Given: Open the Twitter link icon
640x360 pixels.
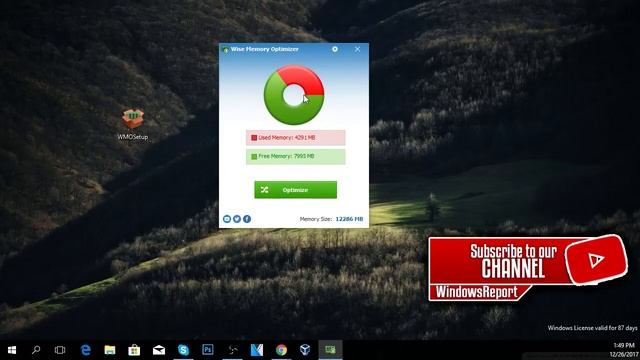Looking at the screenshot, I should (x=237, y=219).
